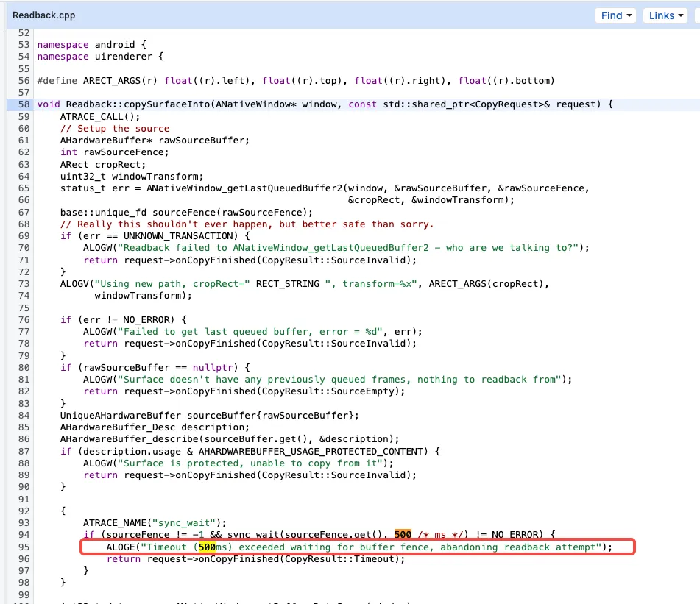
Task: Click the UniqueAHardwareBuffer declaration
Action: point(209,416)
